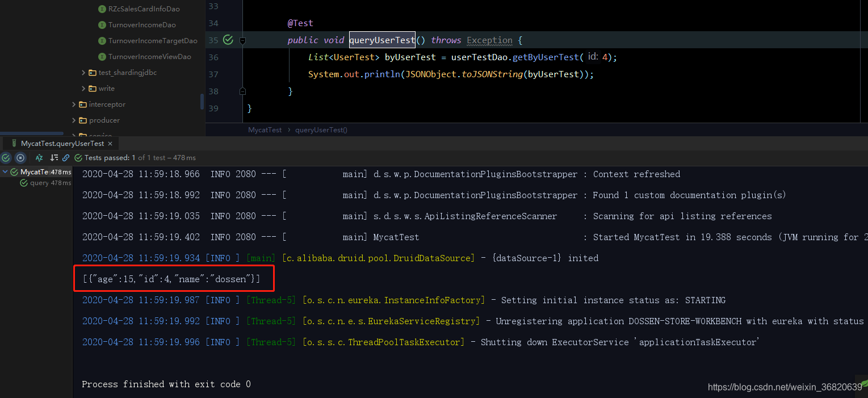Click the interface icon beside TurnoverIncomeTargetDao
Viewport: 868px width, 398px height.
[102, 41]
